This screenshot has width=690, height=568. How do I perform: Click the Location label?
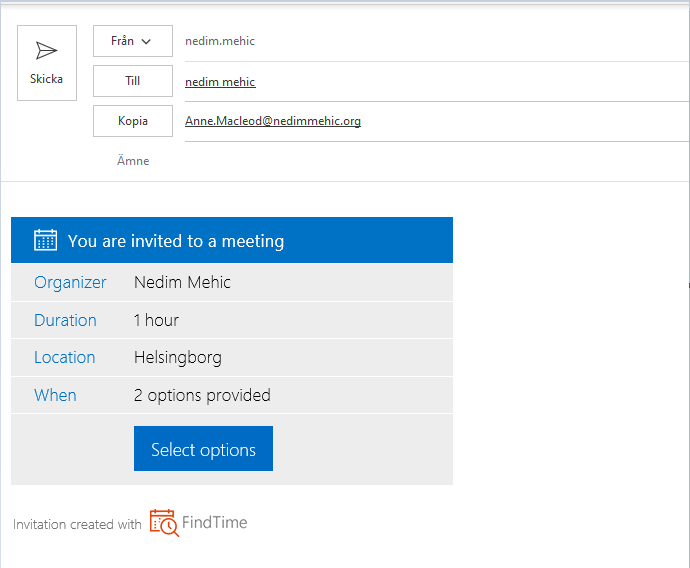65,357
